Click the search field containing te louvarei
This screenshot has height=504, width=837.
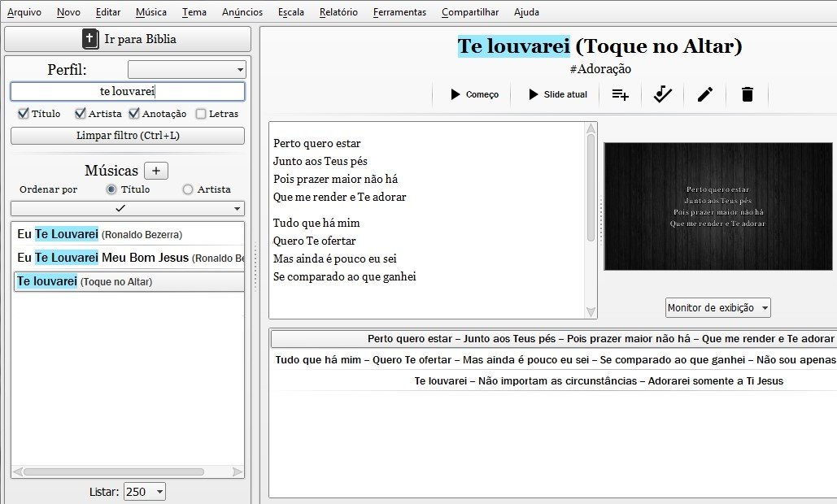128,91
